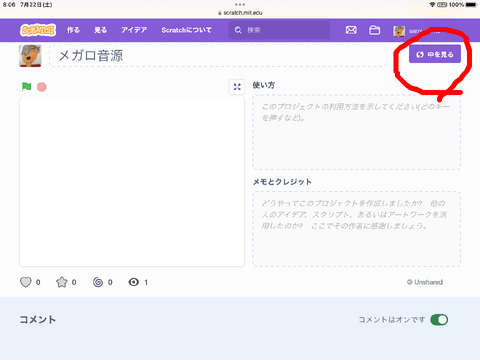
Task: Love the project with heart icon
Action: click(26, 282)
